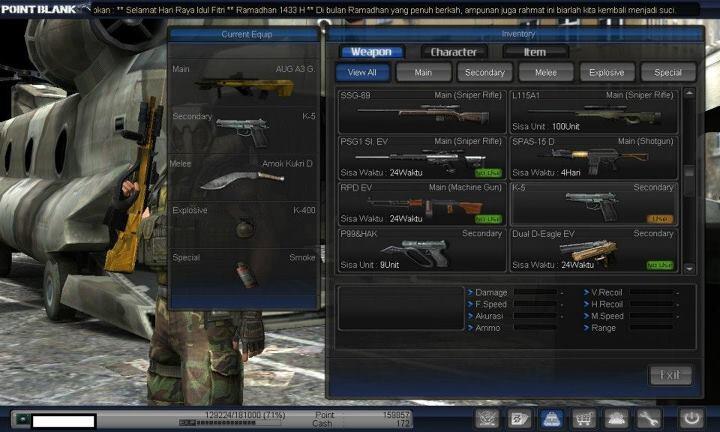The image size is (720, 432).
Task: Click the 'Ammo' stat label
Action: point(488,328)
